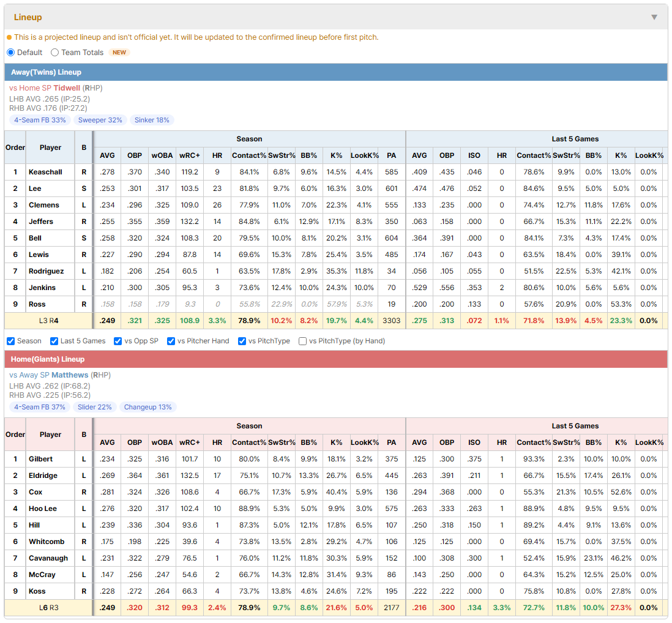Viewport: 672px width, 623px height.
Task: Open the Matthews starting pitcher link
Action: (70, 375)
